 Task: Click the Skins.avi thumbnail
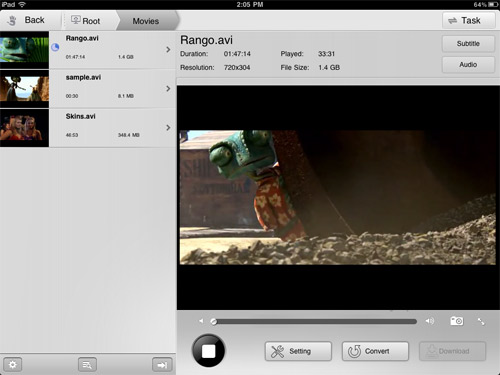24,128
